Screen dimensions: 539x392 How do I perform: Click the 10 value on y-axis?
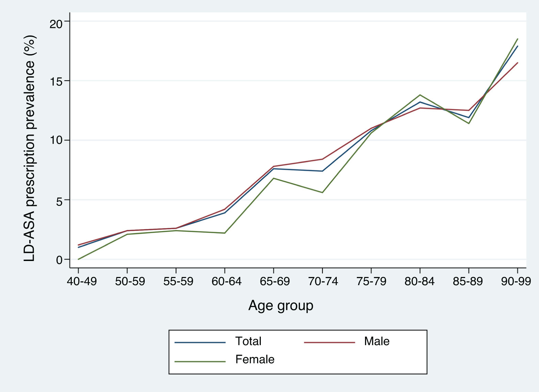[x=57, y=140]
